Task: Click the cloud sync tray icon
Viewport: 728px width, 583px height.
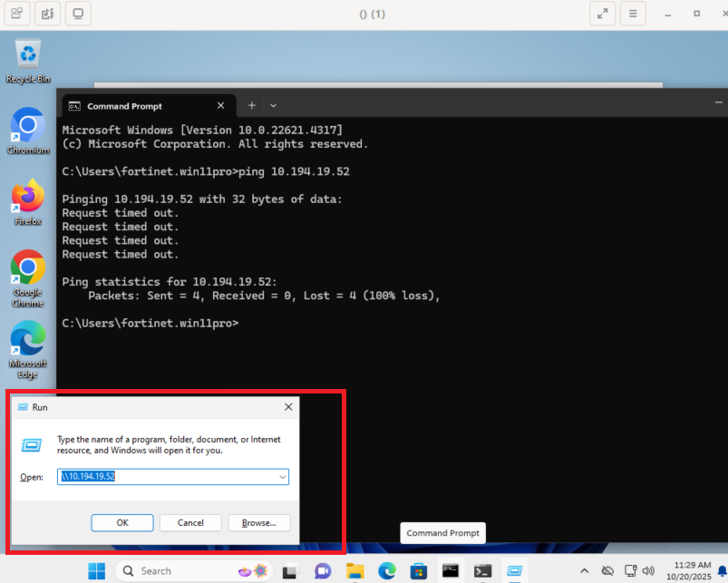Action: (607, 571)
